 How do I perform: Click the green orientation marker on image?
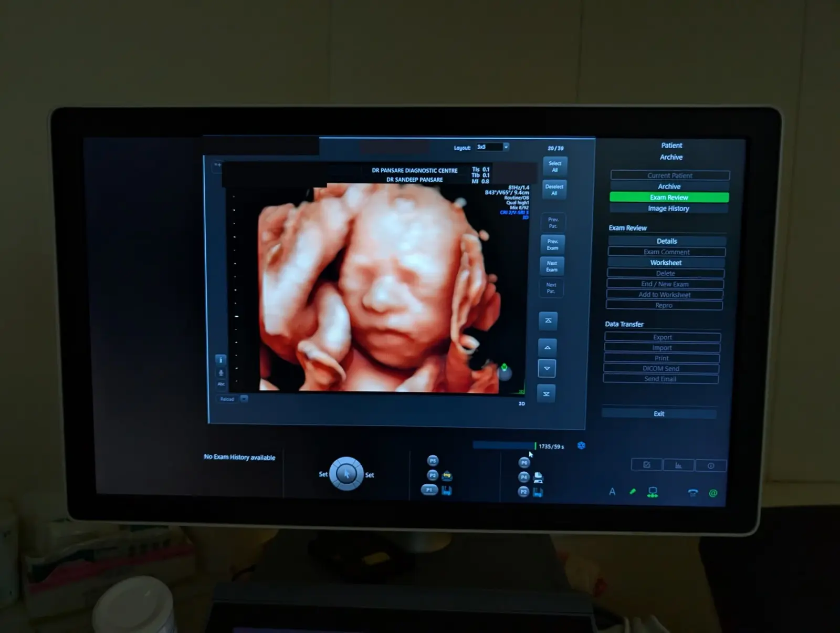(505, 368)
